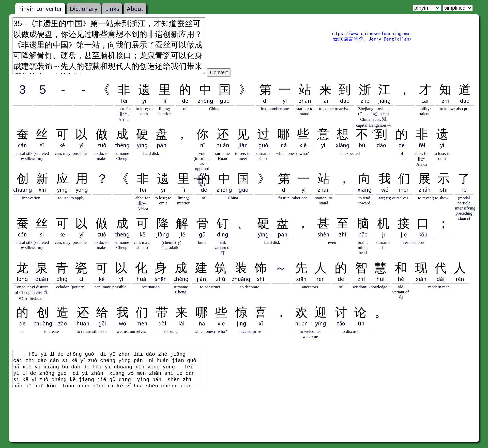Click the definition 'celadon (pottery)'
Image resolution: width=488 pixels, height=448 pixels.
pyautogui.click(x=71, y=287)
